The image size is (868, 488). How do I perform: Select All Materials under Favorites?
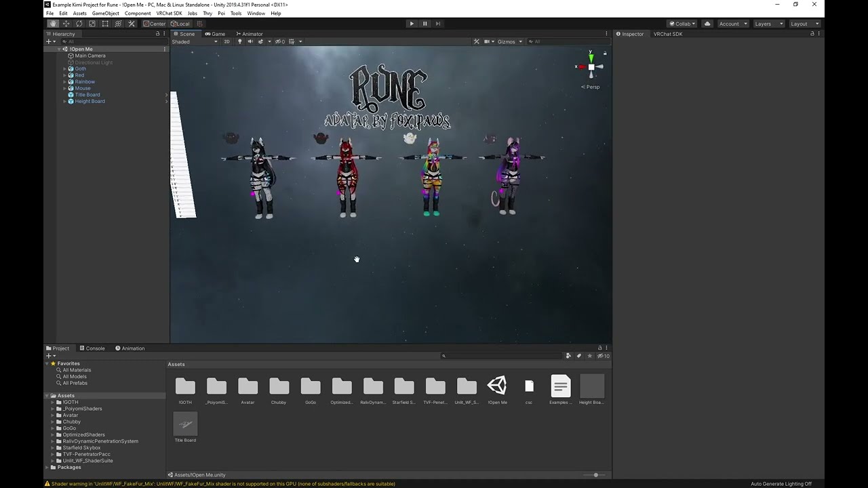pos(76,370)
